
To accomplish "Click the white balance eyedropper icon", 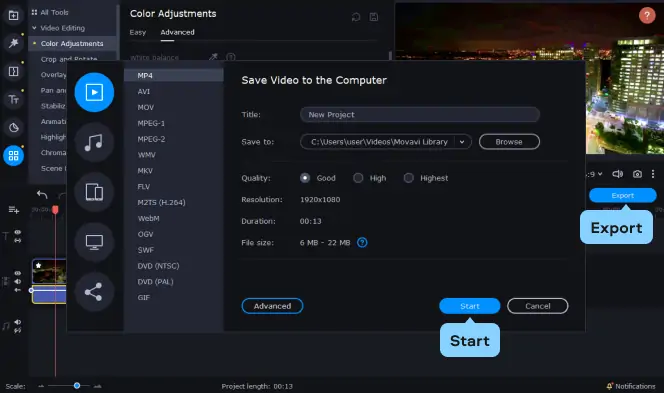I will [214, 57].
